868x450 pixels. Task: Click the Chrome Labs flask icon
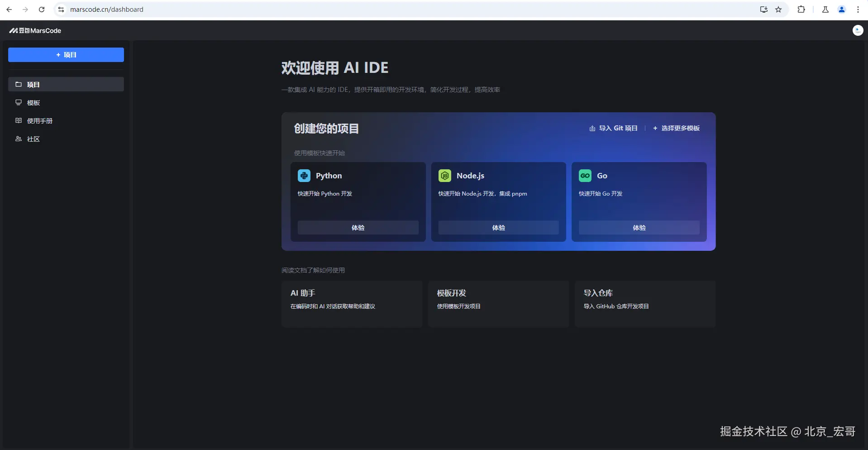coord(825,10)
